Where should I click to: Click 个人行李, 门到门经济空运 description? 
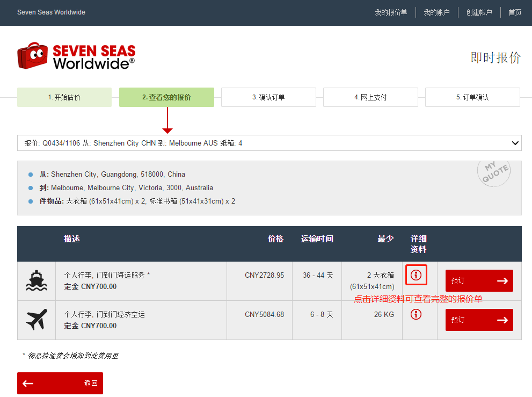[x=105, y=314]
